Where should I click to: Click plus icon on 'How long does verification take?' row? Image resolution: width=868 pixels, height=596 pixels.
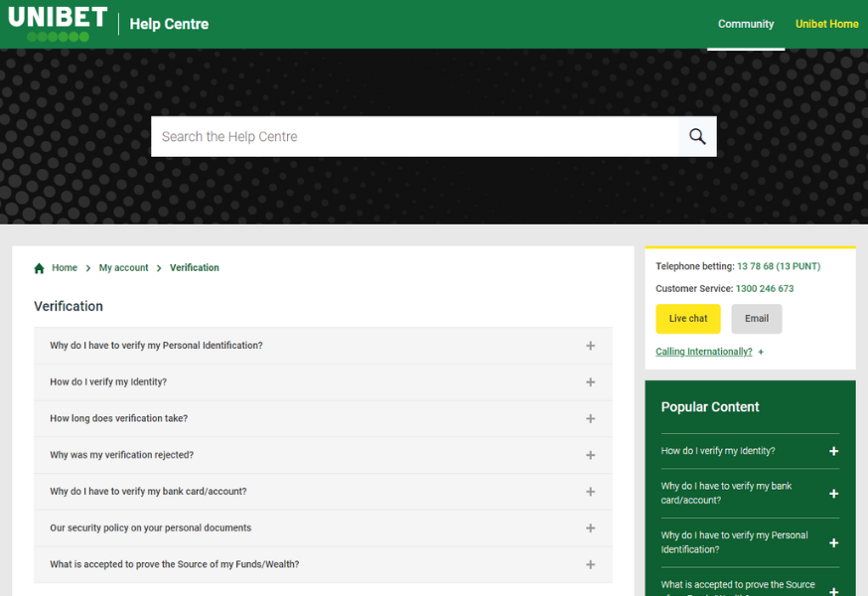coord(591,419)
